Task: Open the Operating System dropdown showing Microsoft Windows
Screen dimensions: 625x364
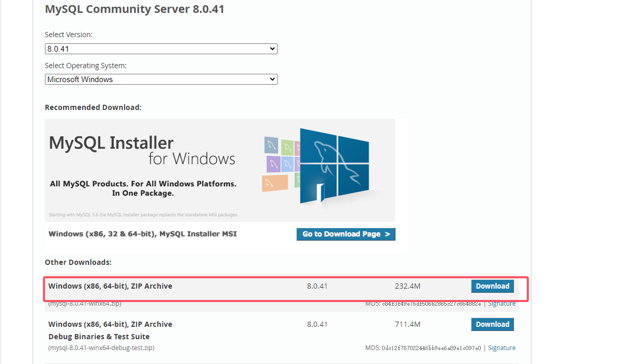Action: click(x=161, y=80)
